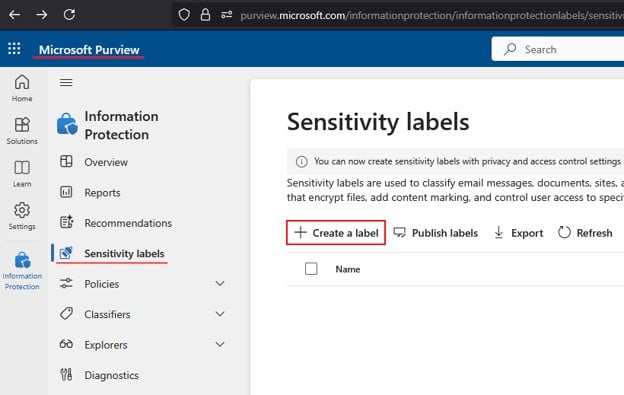Reload the page with browser refresh icon
The image size is (624, 395).
point(69,15)
